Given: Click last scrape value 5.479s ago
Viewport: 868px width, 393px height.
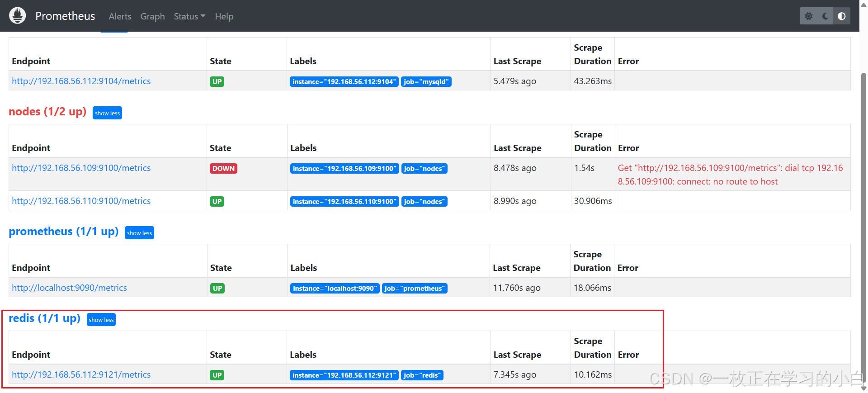Looking at the screenshot, I should click(x=515, y=81).
